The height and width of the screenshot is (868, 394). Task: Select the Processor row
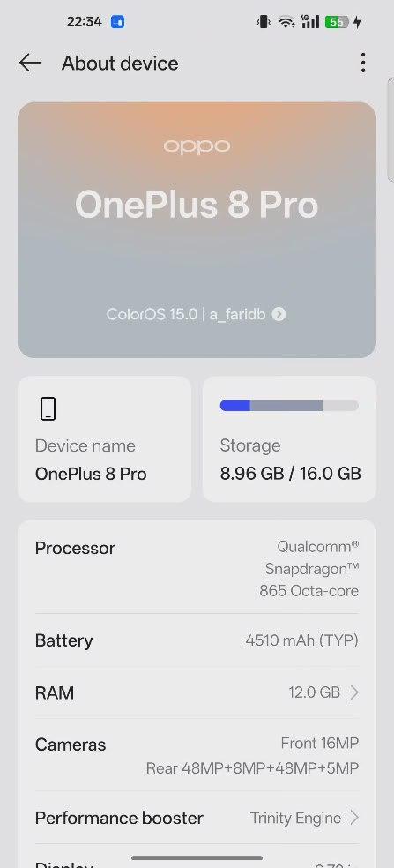click(197, 568)
